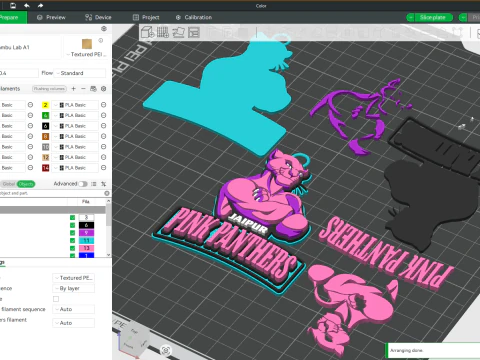Open PLA Basic dropdown for filament 4

75,115
